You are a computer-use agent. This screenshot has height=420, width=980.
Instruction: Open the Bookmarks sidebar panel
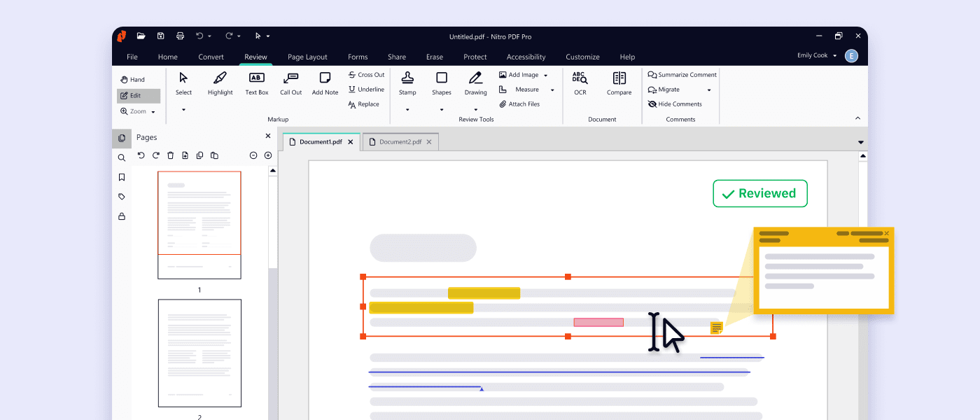point(122,177)
